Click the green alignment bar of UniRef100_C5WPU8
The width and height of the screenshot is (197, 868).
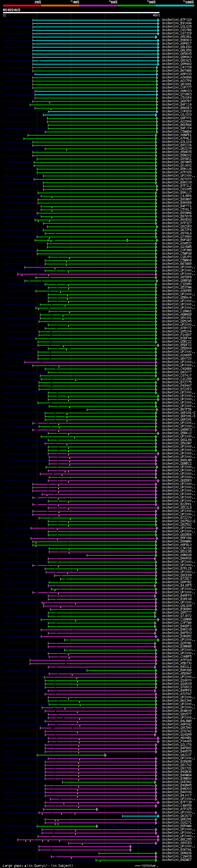point(97,254)
